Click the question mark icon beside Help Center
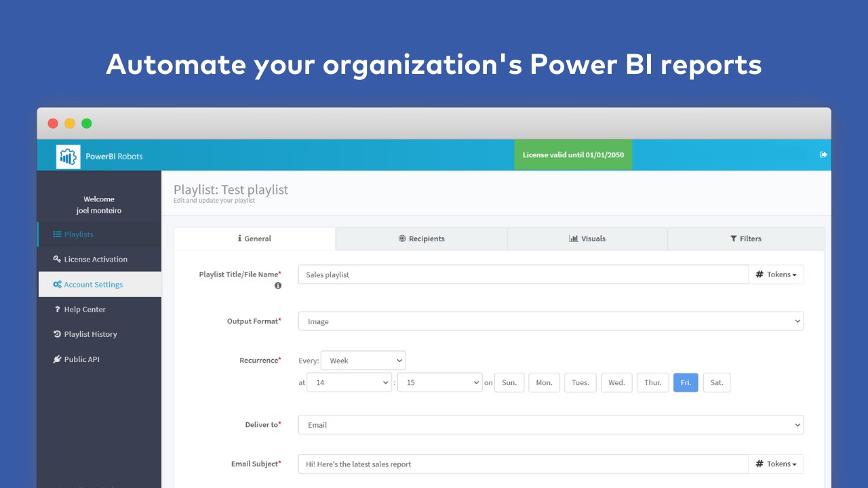The image size is (868, 488). [58, 309]
